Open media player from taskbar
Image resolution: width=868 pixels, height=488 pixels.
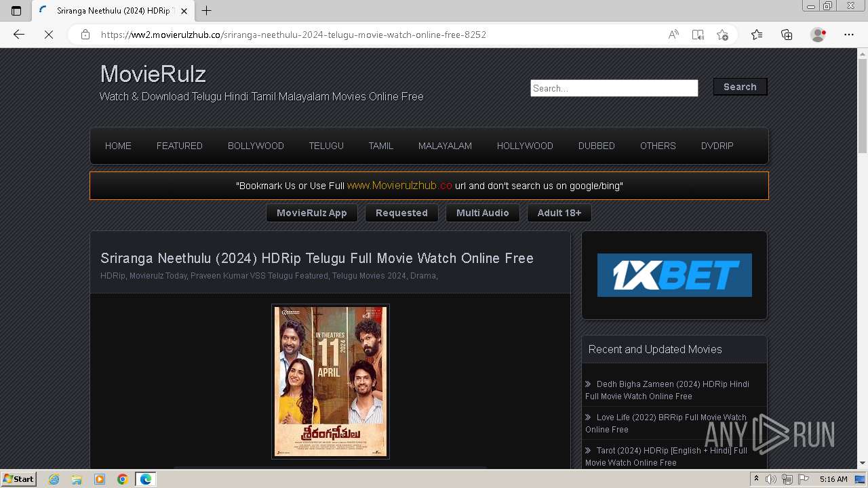click(x=100, y=479)
